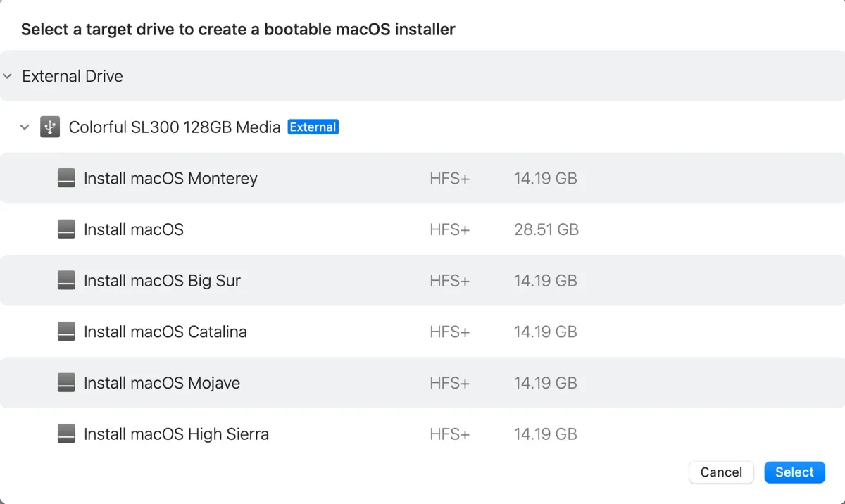Click the External Drive header label
The width and height of the screenshot is (845, 504).
coord(73,76)
